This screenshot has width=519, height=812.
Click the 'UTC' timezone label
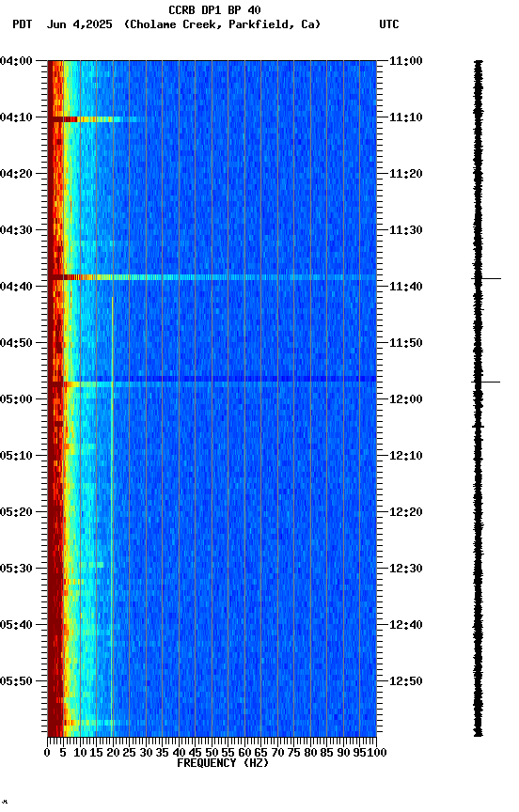[x=389, y=24]
